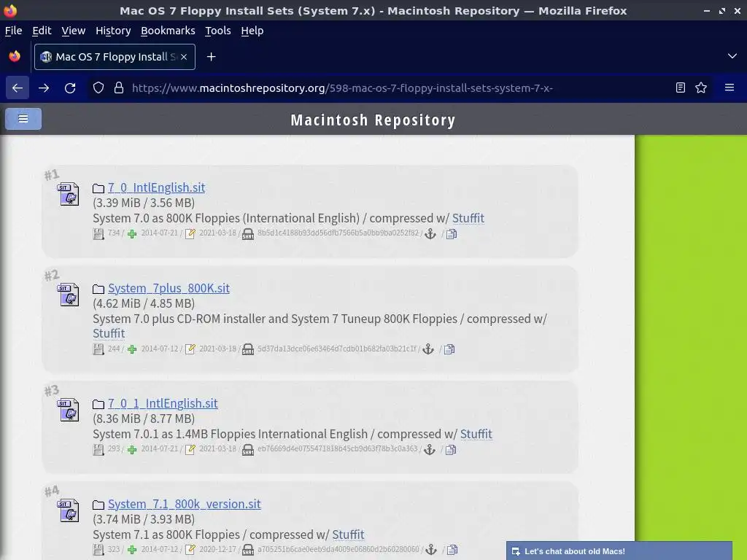
Task: Download 7_0_IntlEnglish.sit link
Action: tap(156, 187)
